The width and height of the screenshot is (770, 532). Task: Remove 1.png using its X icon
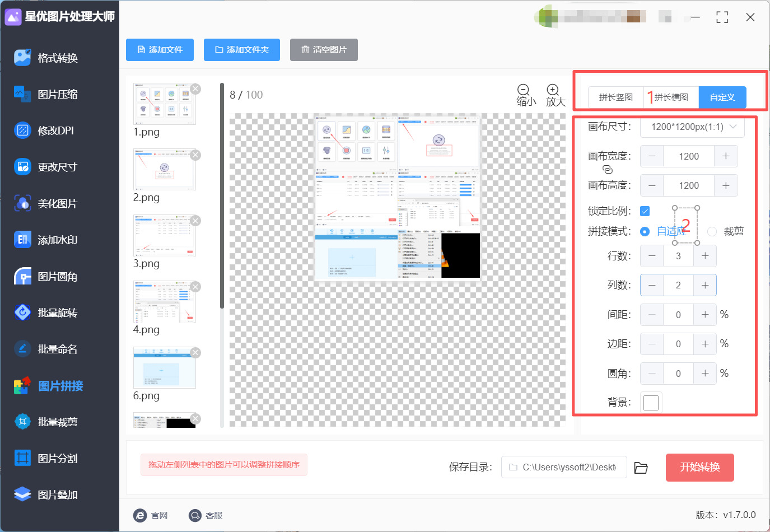(195, 89)
